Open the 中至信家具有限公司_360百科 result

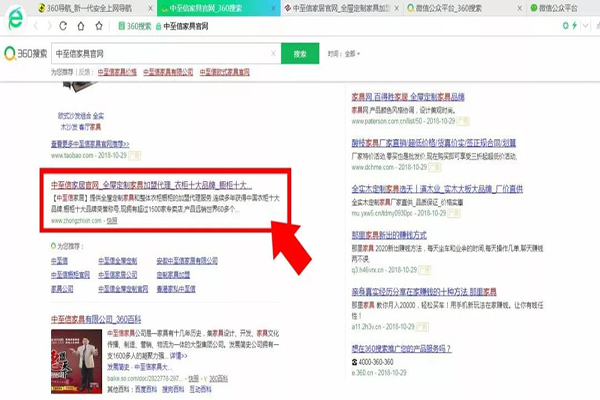96,319
